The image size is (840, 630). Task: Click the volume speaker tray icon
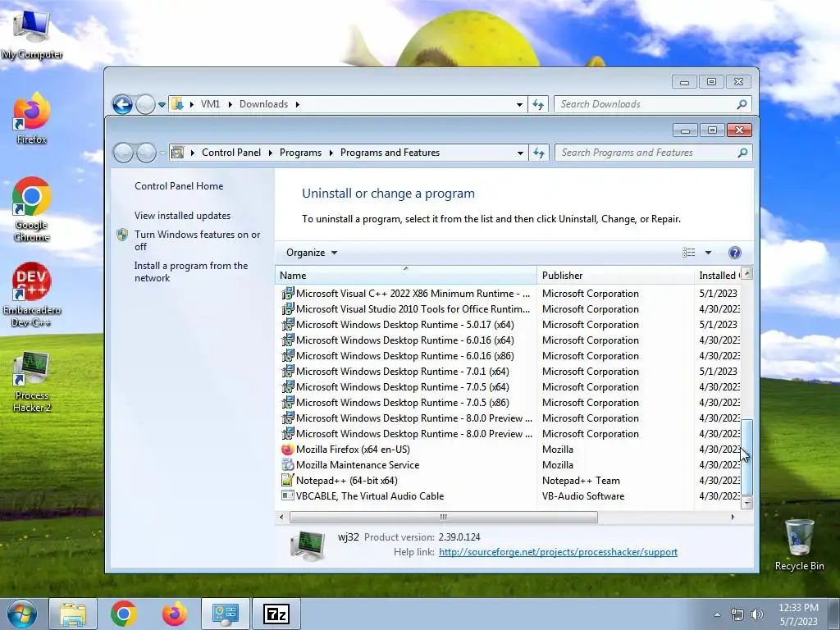coord(757,614)
